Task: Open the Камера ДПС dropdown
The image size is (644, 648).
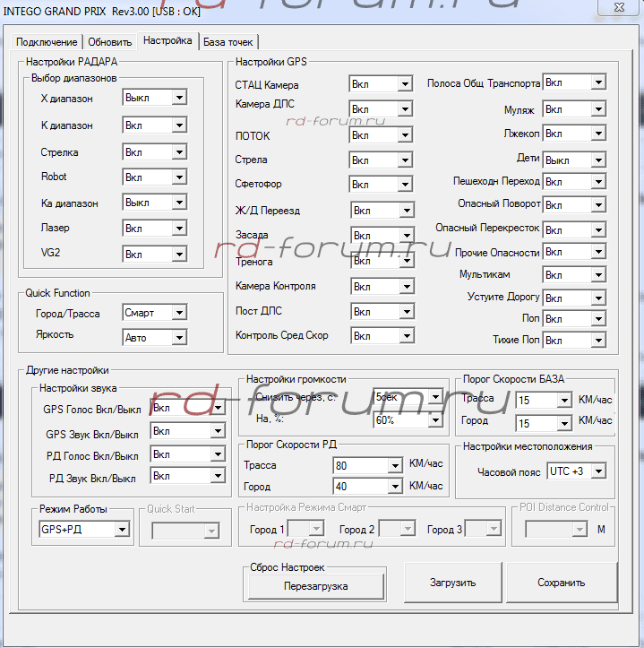Action: (381, 109)
